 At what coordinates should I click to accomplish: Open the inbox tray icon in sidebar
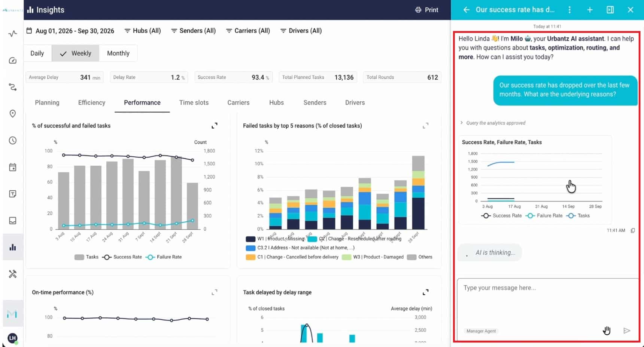13,221
